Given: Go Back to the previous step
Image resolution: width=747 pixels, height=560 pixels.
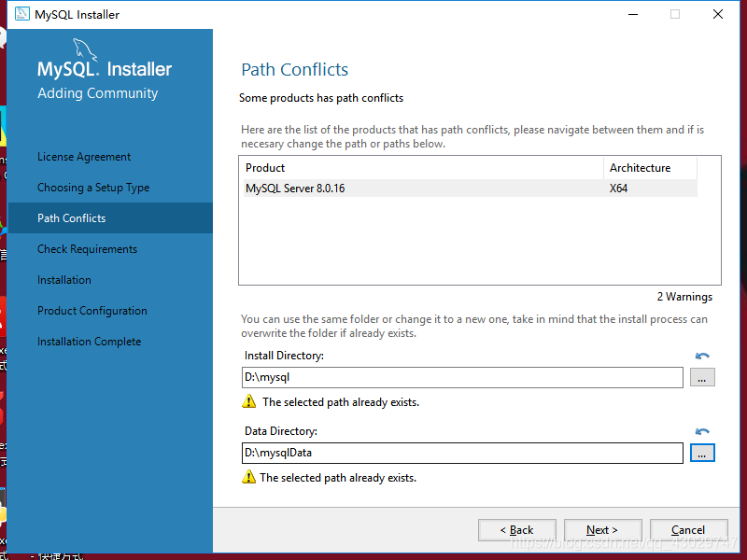Looking at the screenshot, I should (517, 530).
